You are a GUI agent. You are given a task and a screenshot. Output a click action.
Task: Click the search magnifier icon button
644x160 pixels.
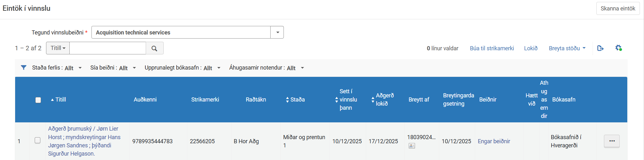click(154, 48)
